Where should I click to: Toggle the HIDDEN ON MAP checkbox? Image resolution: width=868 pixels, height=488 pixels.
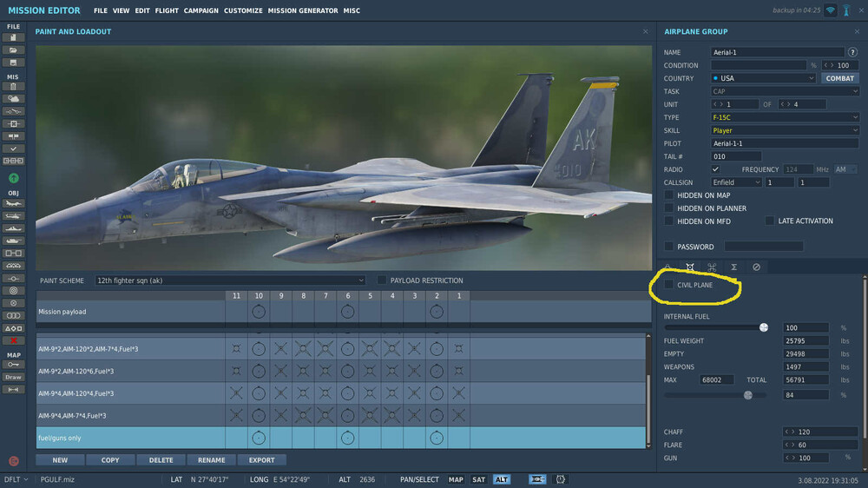[669, 195]
